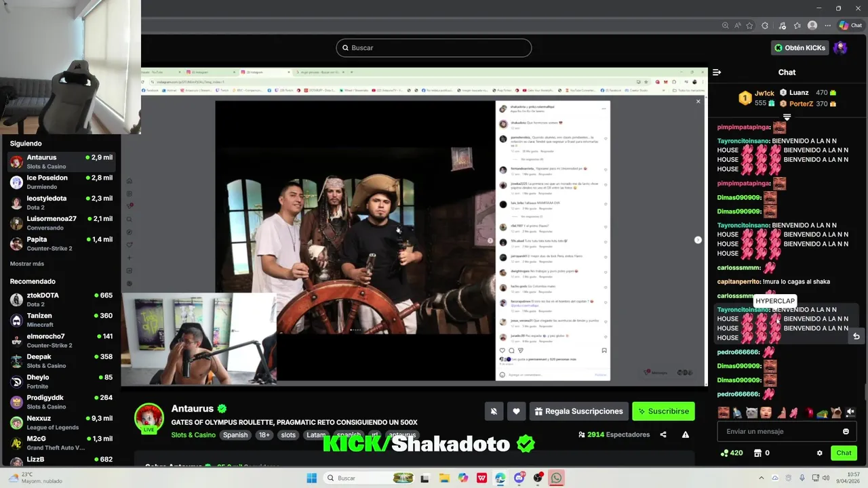Toggle emote sound mute in emote bar

click(850, 412)
